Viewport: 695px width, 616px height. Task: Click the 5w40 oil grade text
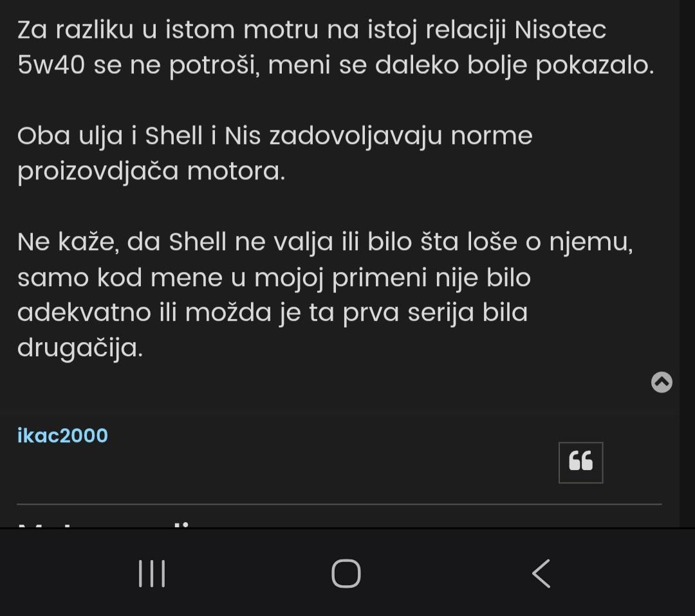[51, 66]
